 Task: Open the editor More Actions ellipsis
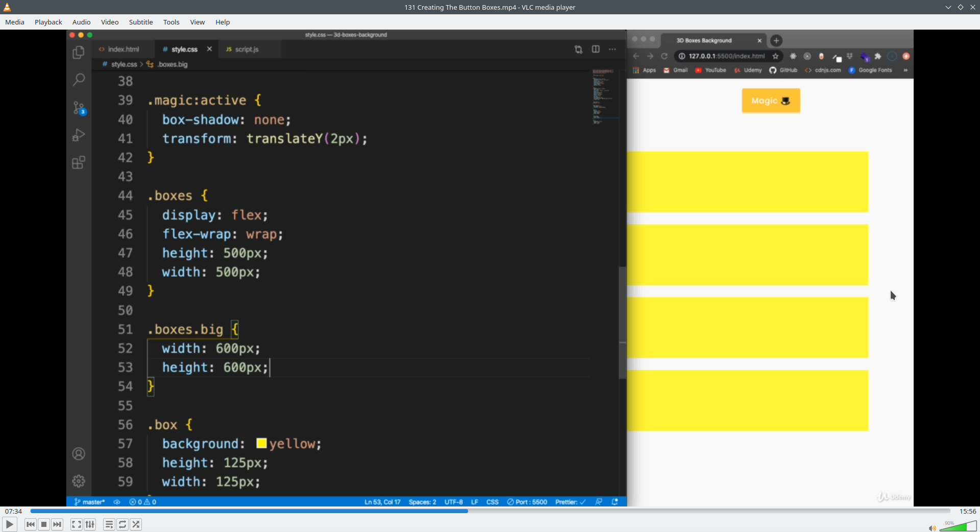point(612,49)
